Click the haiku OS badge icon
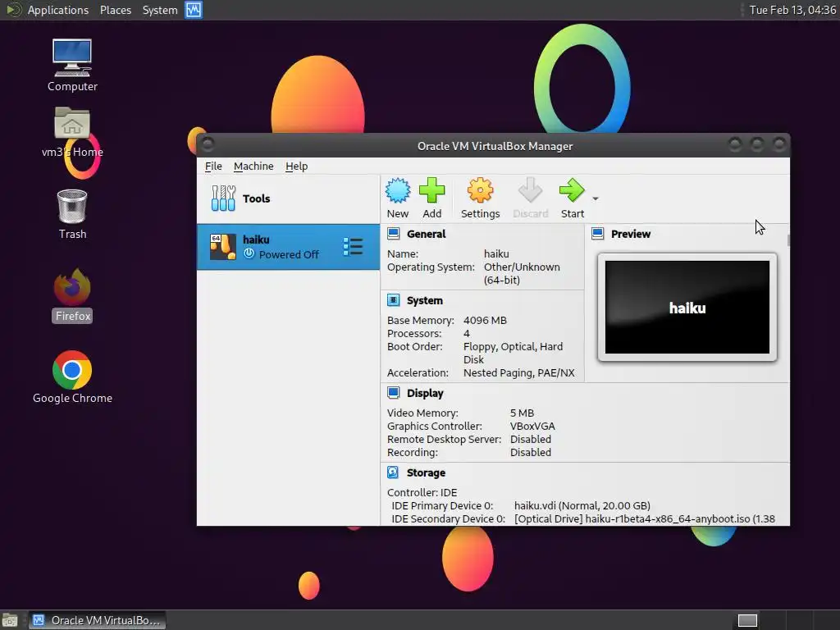840x630 pixels. coord(223,247)
